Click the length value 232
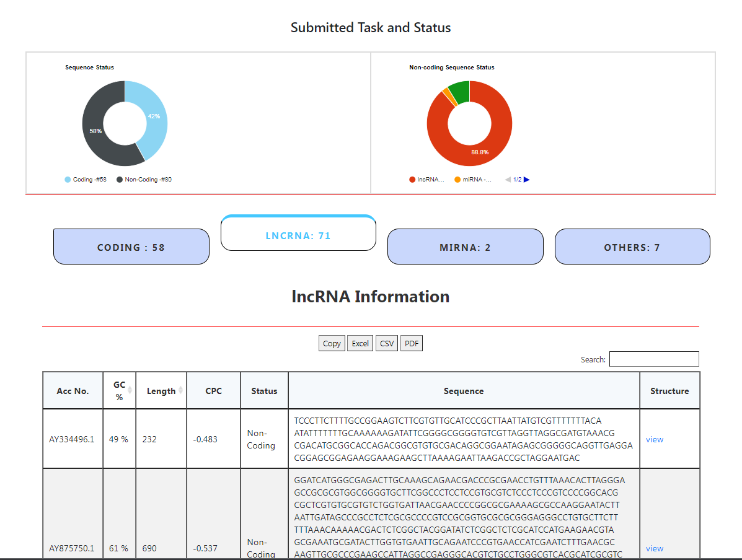The width and height of the screenshot is (742, 560). tap(149, 439)
